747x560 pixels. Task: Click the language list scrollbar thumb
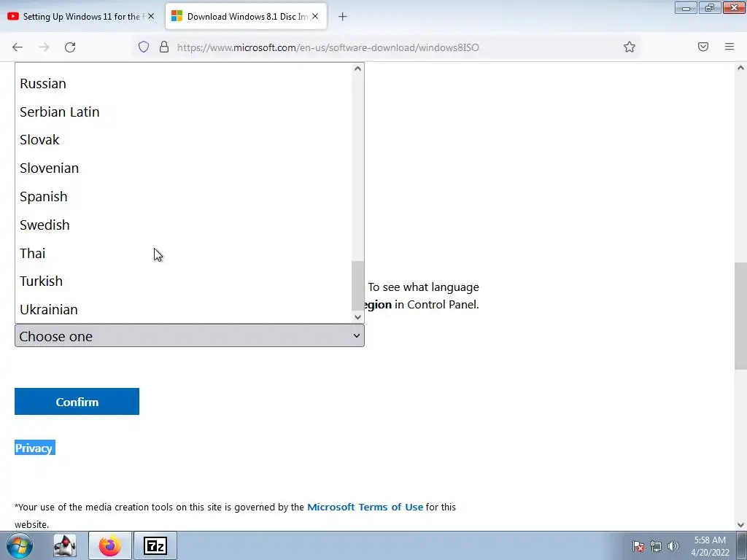click(x=357, y=285)
